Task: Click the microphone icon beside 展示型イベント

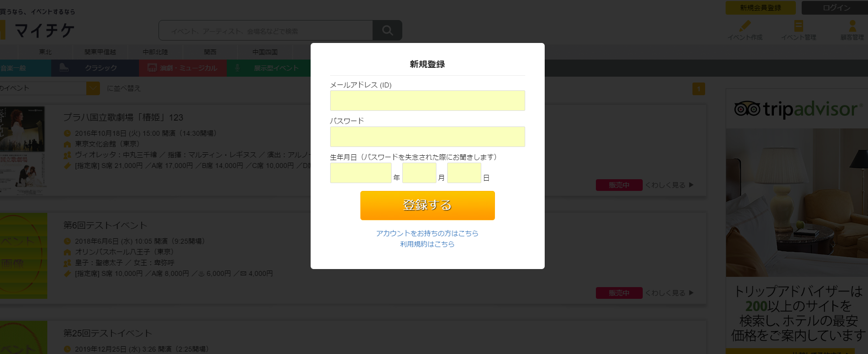Action: (237, 68)
